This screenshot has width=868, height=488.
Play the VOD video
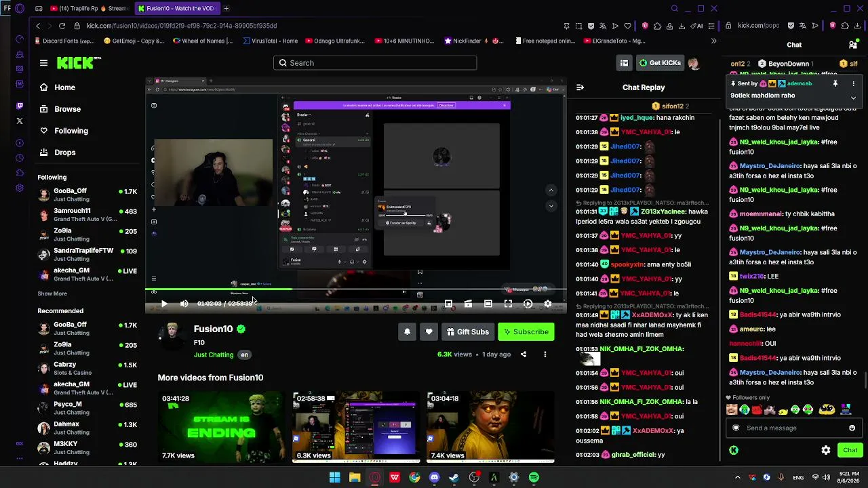(x=164, y=304)
